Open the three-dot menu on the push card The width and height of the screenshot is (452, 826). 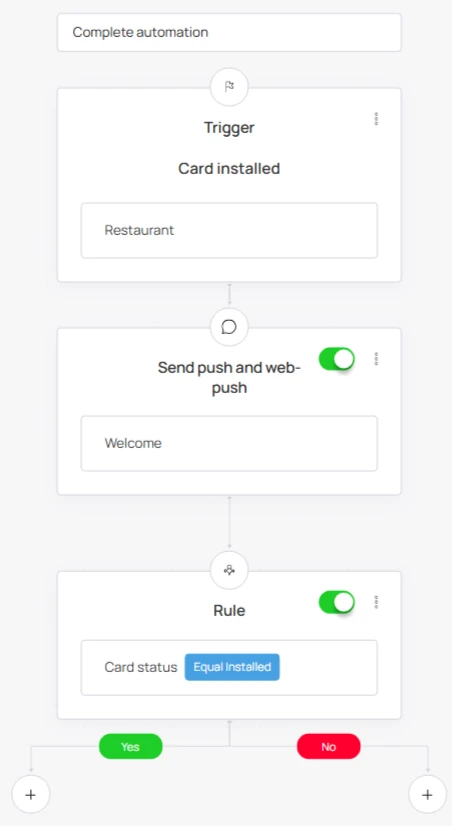[x=376, y=359]
